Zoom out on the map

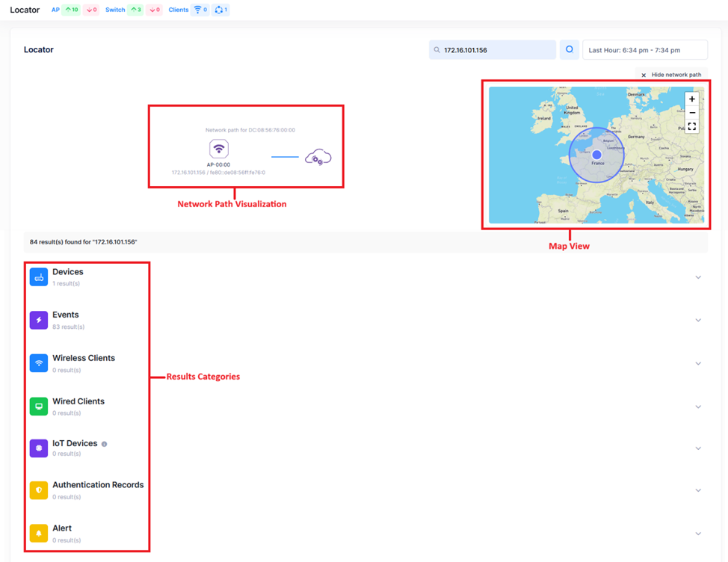click(x=692, y=113)
